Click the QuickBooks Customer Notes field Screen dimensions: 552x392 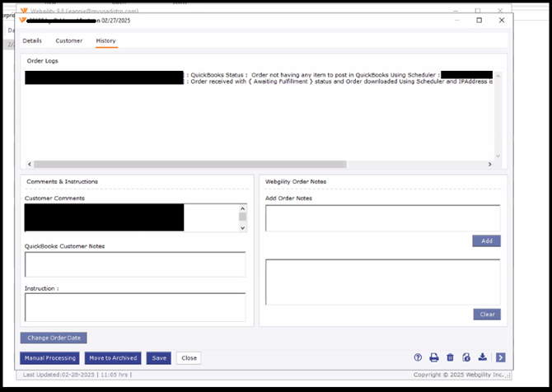click(135, 264)
